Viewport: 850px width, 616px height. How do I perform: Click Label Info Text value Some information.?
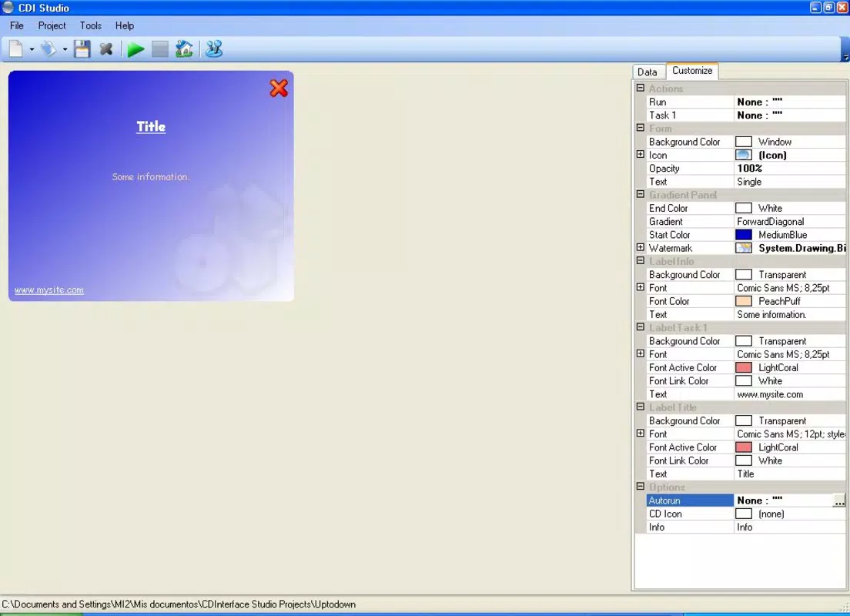[771, 314]
